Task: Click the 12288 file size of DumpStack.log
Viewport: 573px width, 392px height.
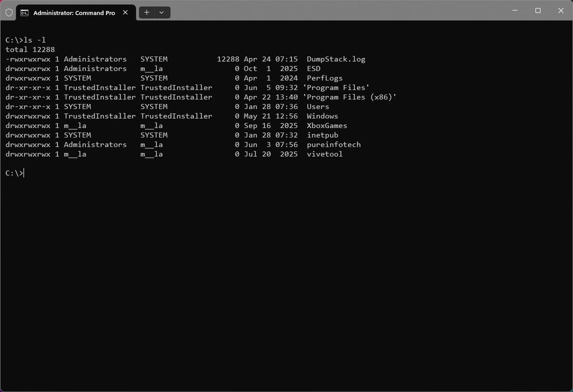Action: pyautogui.click(x=228, y=59)
